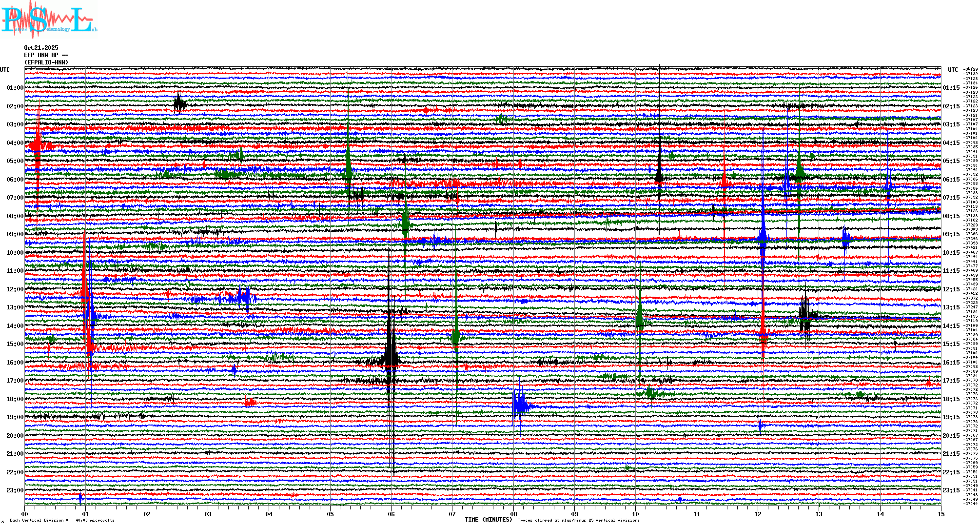Click the traces clipped footnote text
Viewport: 980px width, 527px height.
point(578,520)
